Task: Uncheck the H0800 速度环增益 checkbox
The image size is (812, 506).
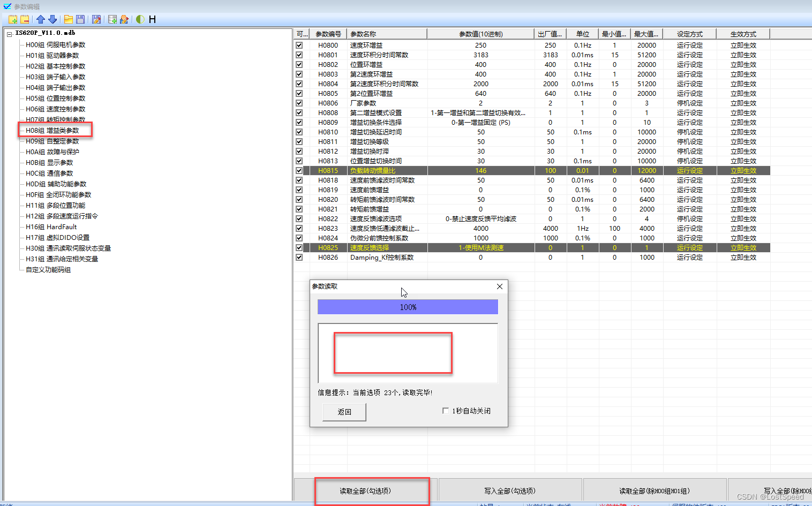Action: coord(299,46)
